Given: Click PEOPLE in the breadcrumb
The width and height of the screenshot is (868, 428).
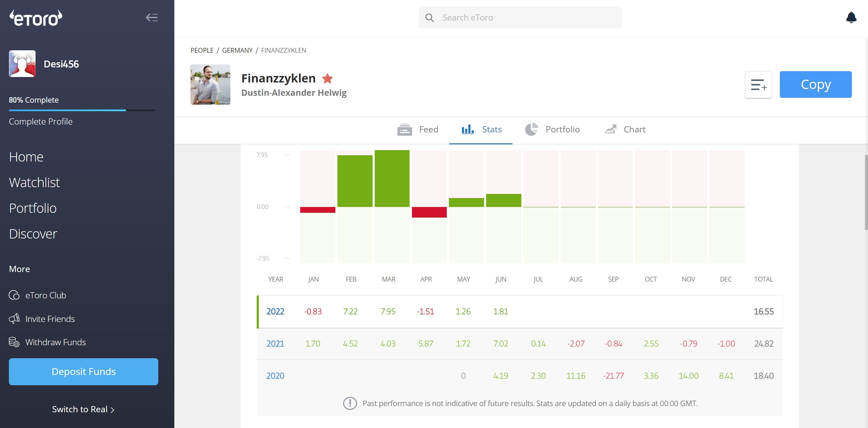Looking at the screenshot, I should [x=202, y=50].
